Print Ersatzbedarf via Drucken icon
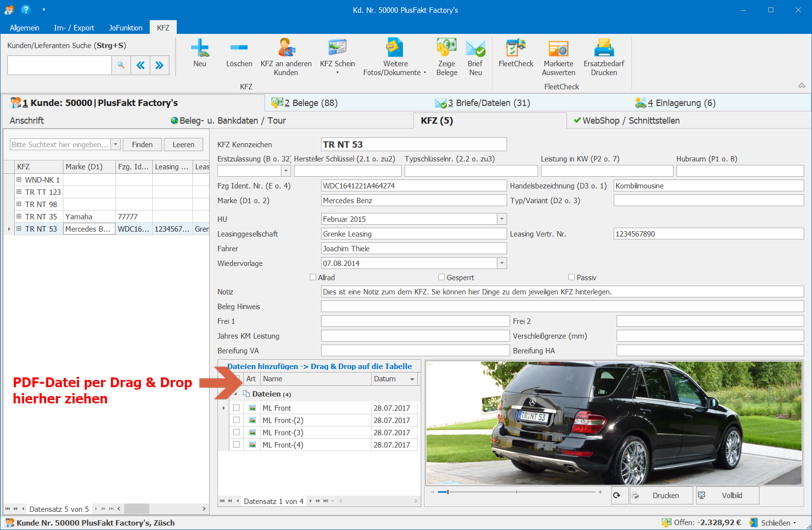The height and width of the screenshot is (530, 812). (604, 48)
